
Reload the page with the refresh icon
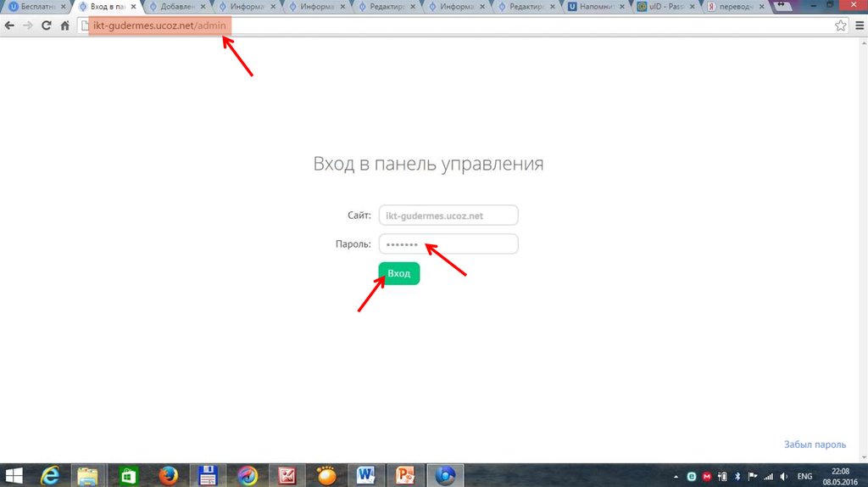pos(45,25)
